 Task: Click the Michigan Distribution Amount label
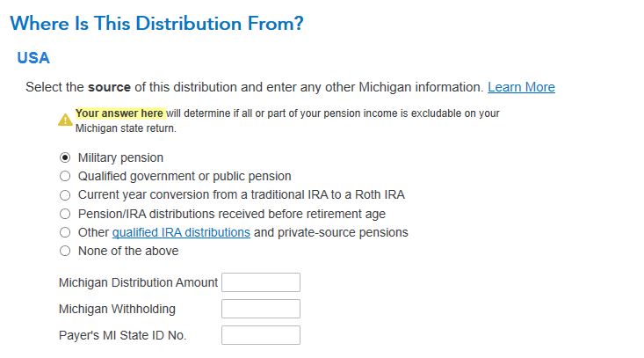[x=138, y=282]
